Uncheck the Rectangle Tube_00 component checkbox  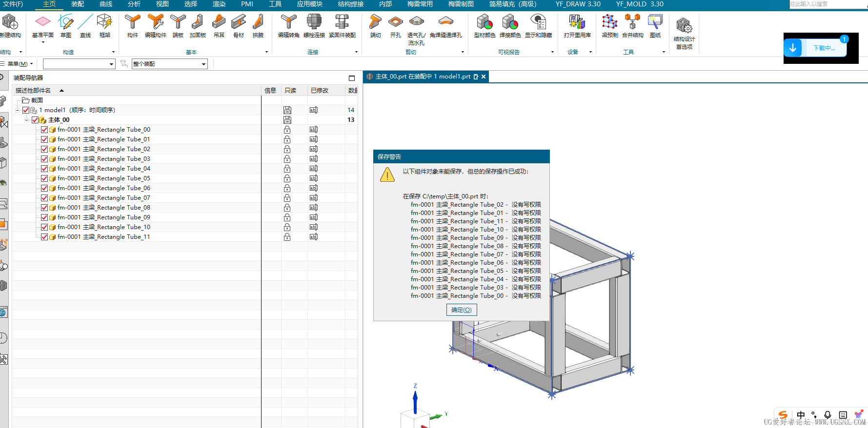(x=44, y=130)
